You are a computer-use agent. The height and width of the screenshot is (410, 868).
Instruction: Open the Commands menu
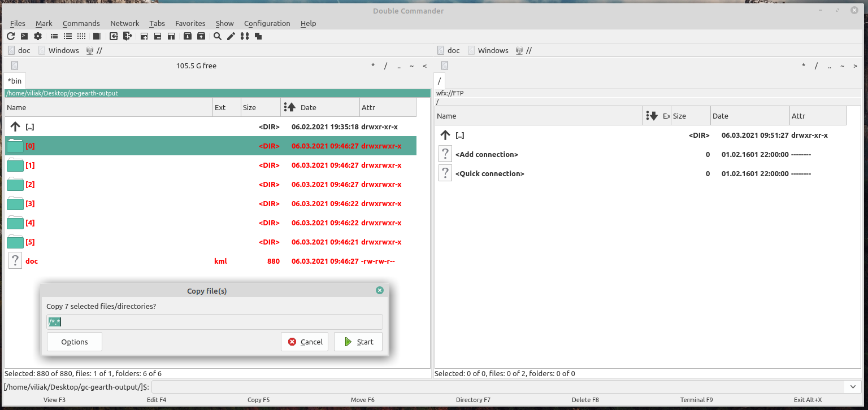(x=81, y=23)
